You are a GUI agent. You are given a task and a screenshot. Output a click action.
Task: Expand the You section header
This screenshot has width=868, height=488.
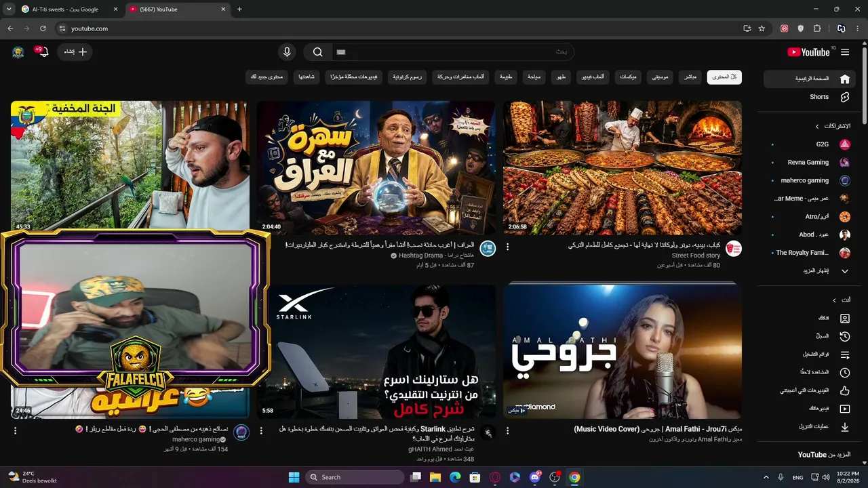point(842,300)
